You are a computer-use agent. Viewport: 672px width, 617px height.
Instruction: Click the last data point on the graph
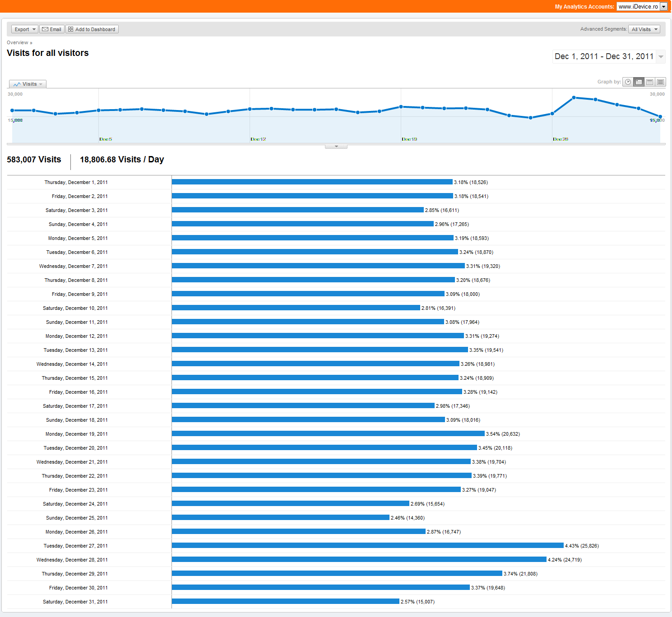660,117
